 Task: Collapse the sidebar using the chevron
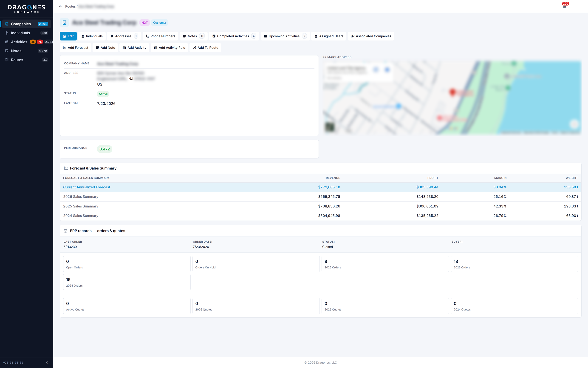pos(47,362)
